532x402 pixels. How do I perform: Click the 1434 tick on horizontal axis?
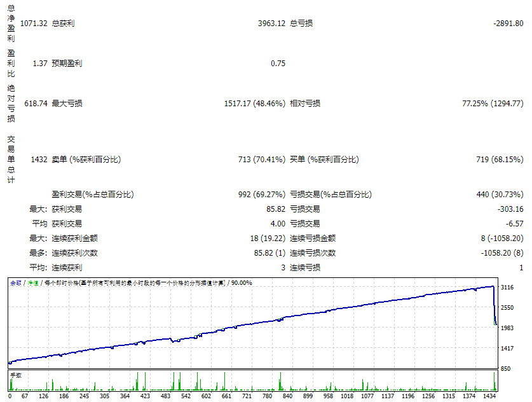(489, 396)
